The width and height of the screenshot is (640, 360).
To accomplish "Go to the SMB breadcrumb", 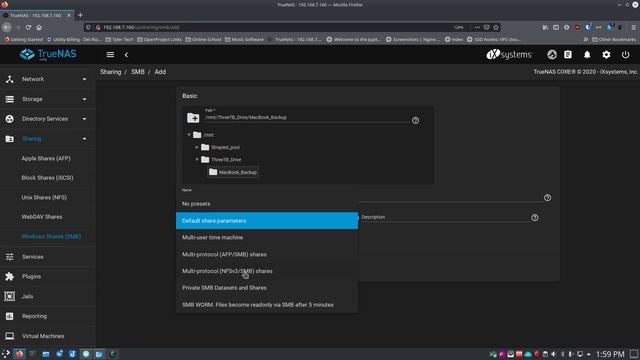I will (138, 72).
